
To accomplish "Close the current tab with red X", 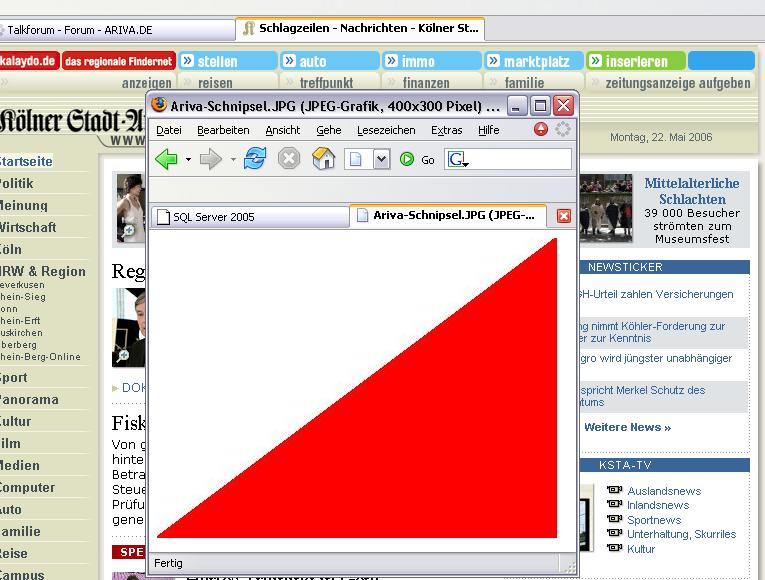I will 563,216.
